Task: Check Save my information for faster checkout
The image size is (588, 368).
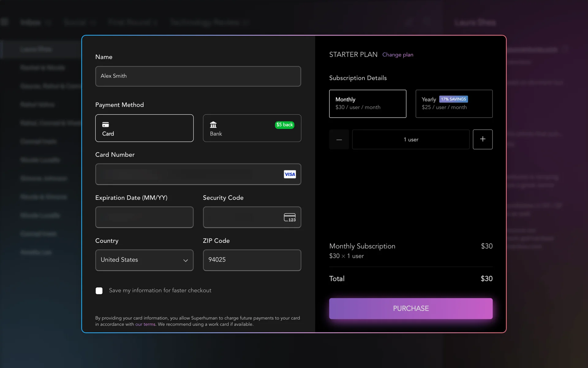Action: pyautogui.click(x=99, y=291)
